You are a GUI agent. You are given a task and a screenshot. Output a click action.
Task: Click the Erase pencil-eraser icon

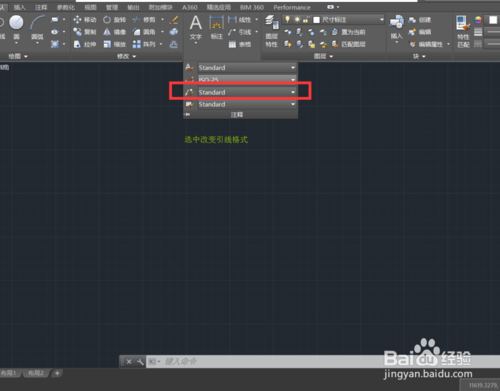174,20
